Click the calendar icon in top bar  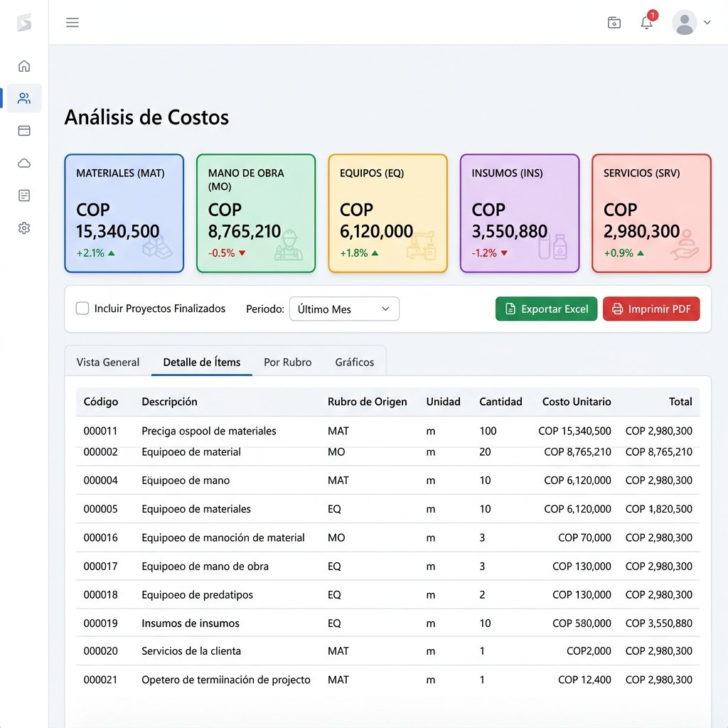click(x=614, y=22)
